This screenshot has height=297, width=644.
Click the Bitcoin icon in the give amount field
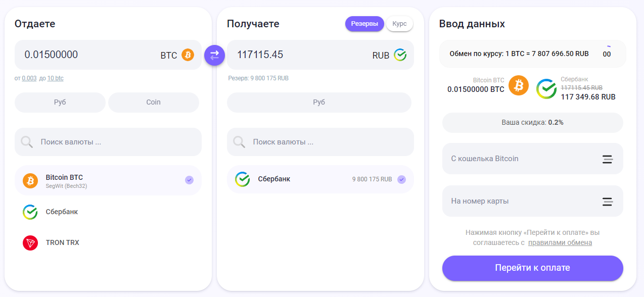(x=188, y=55)
